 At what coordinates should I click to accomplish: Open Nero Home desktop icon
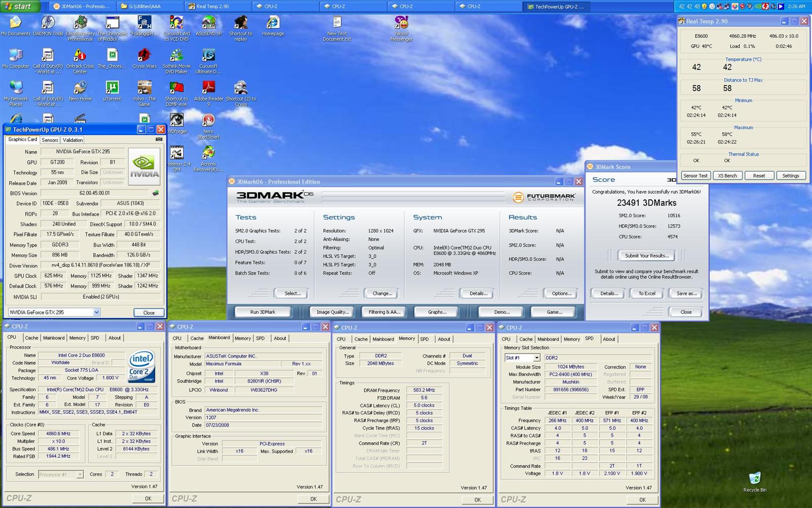(80, 91)
